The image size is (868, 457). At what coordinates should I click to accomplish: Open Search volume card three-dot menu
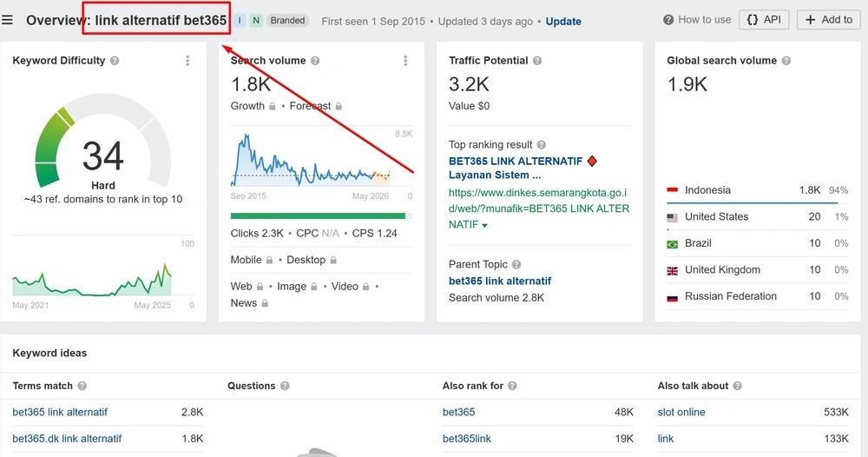(405, 60)
